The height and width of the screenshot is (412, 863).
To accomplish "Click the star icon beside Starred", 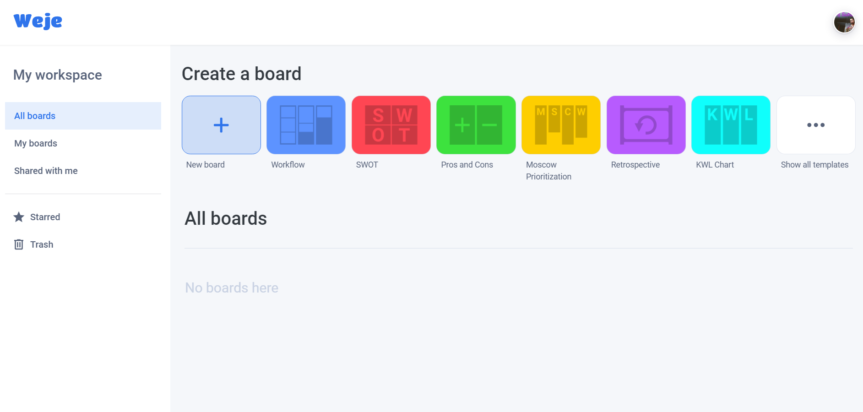I will (x=19, y=217).
